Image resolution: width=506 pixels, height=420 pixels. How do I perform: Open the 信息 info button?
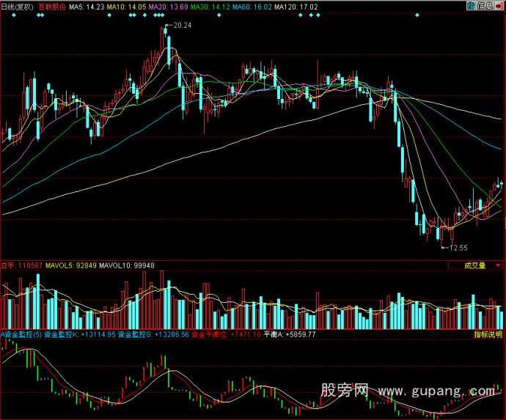click(x=486, y=6)
